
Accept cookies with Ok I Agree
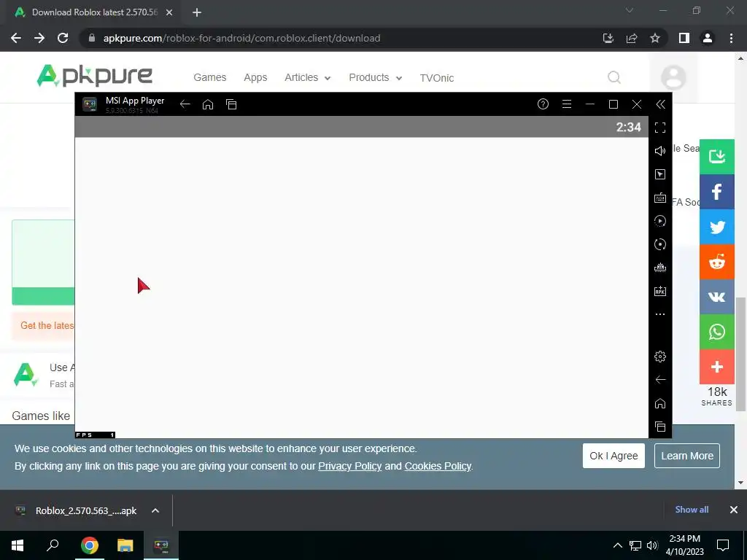tap(614, 456)
